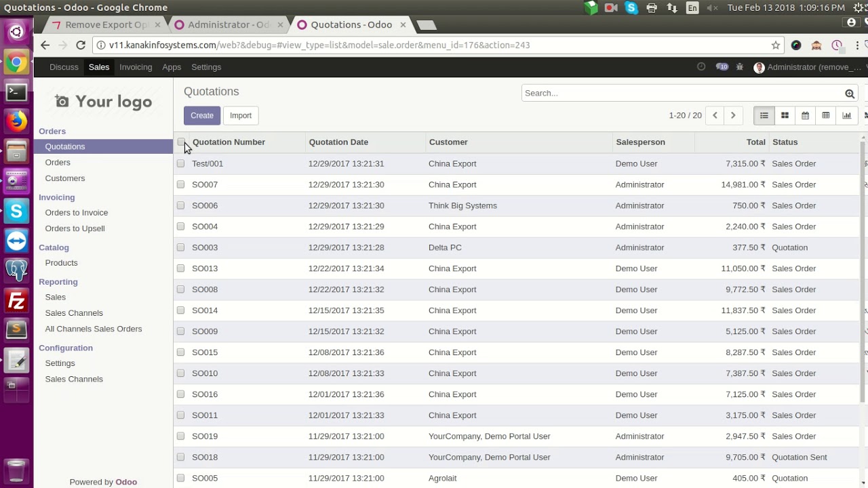This screenshot has height=488, width=868.
Task: Click the customer cell Think Big Systems
Action: [462, 205]
